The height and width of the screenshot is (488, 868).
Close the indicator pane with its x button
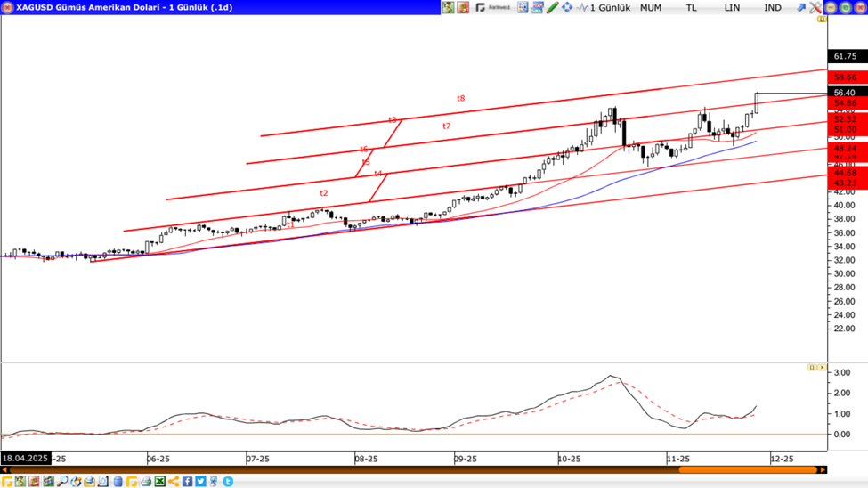coord(822,367)
